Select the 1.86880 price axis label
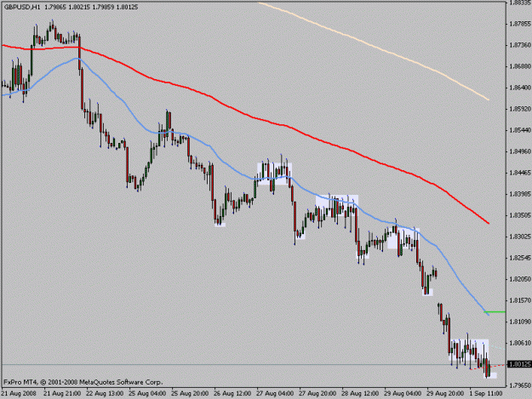The height and width of the screenshot is (399, 532). tap(520, 66)
